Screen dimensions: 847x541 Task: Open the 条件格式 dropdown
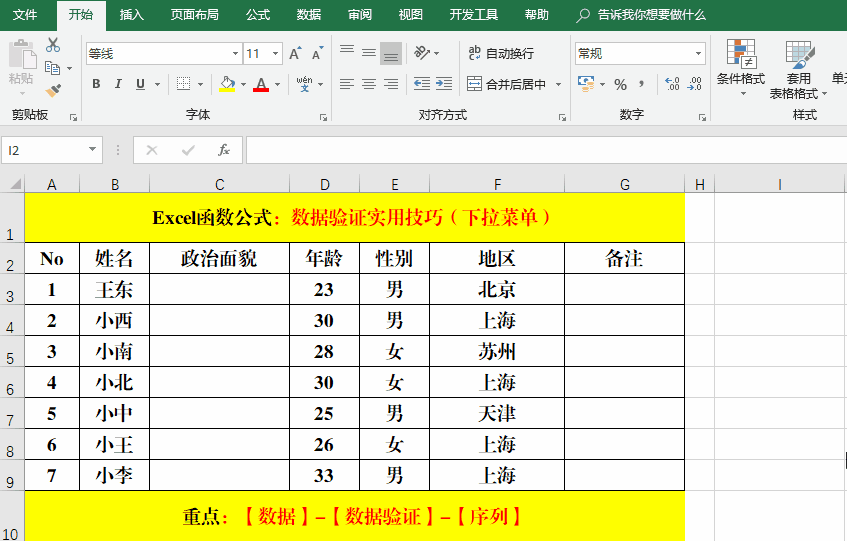741,69
